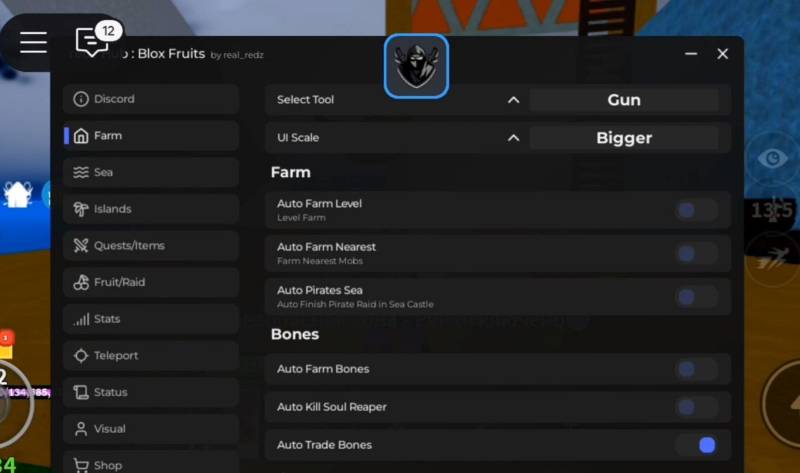
Task: Open the Stats bar chart tab
Action: click(151, 319)
